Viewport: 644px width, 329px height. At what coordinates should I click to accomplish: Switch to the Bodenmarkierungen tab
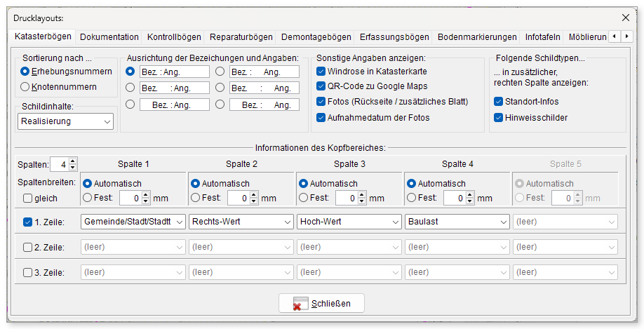pyautogui.click(x=477, y=37)
